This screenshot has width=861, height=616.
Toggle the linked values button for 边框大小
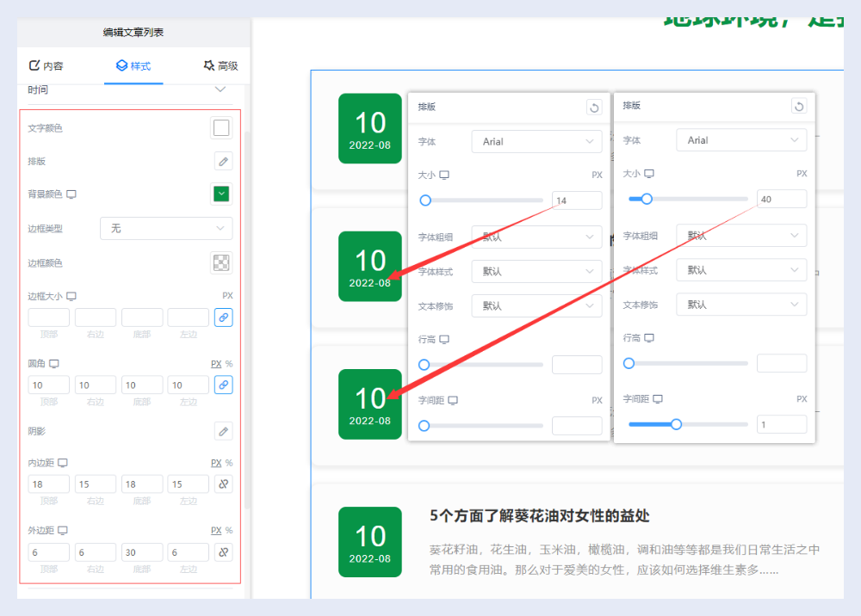coord(223,317)
